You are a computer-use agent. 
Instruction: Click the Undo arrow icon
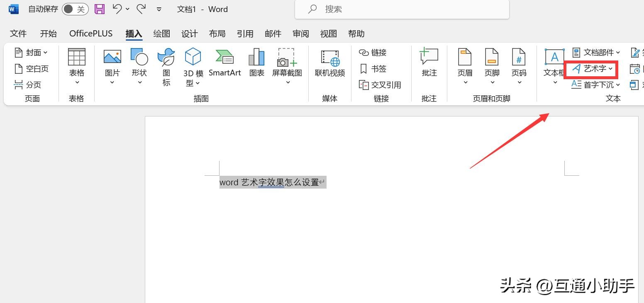[117, 9]
